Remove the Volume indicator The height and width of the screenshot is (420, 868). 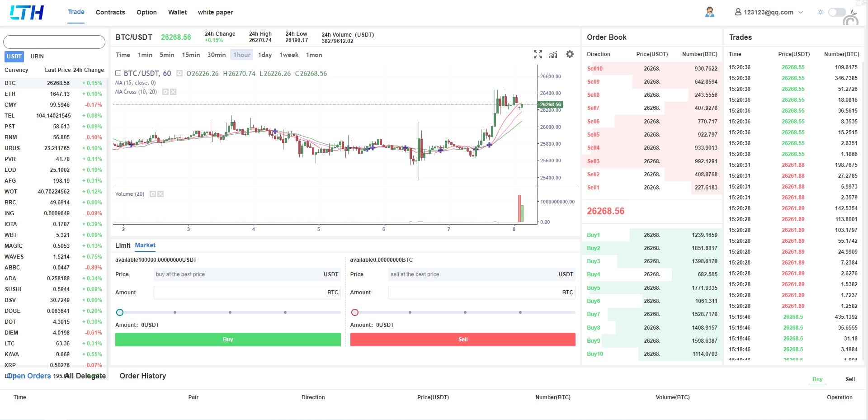tap(160, 194)
